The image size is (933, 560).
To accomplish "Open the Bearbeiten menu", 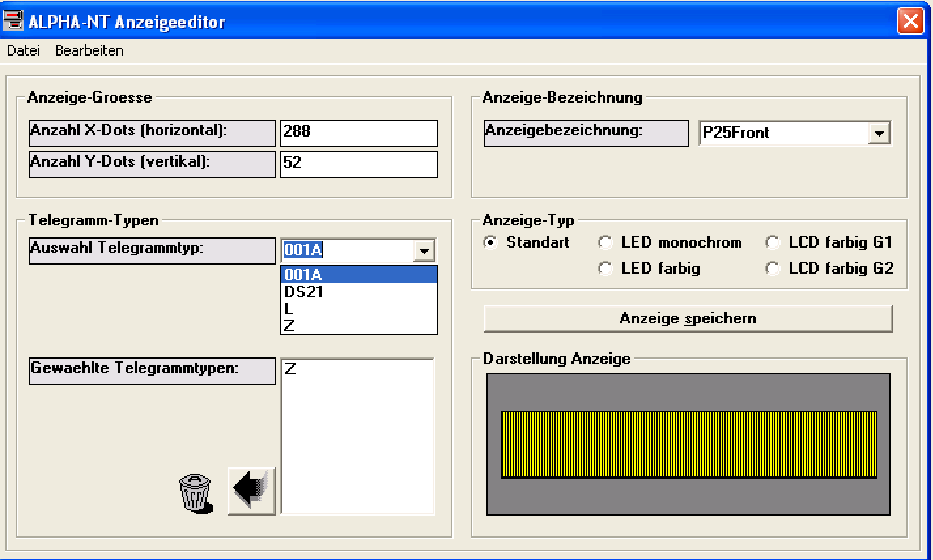I will point(90,50).
